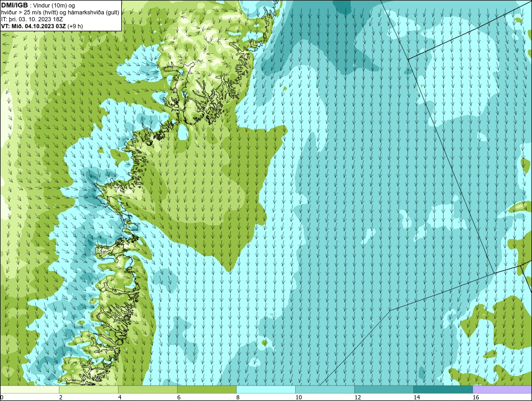Click the legend scale value 12
Viewport: 532px width, 401px height.
pos(358,397)
